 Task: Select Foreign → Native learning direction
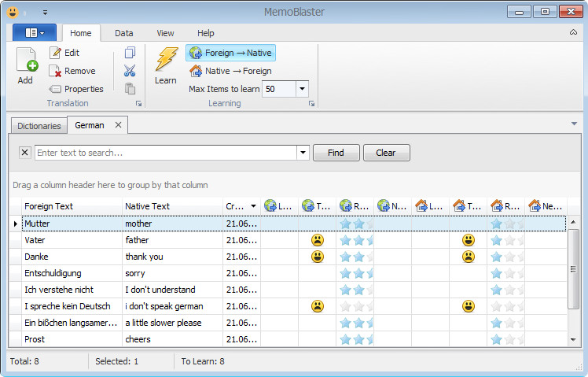coord(230,53)
